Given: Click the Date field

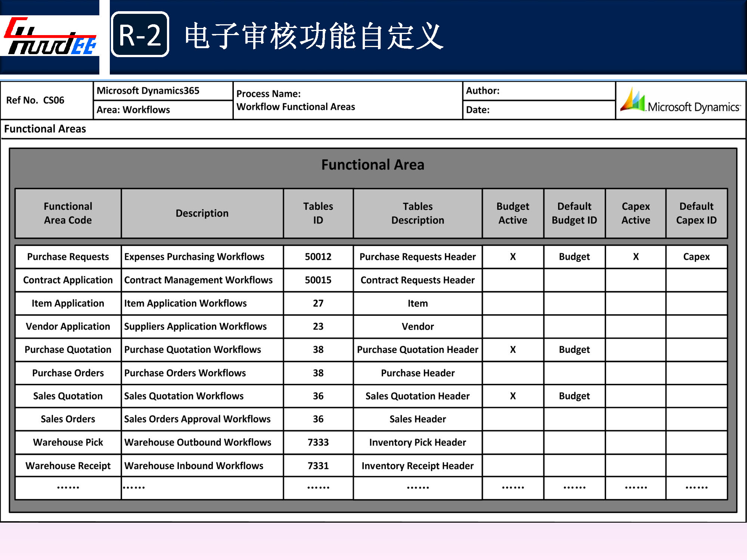Looking at the screenshot, I should pos(539,110).
